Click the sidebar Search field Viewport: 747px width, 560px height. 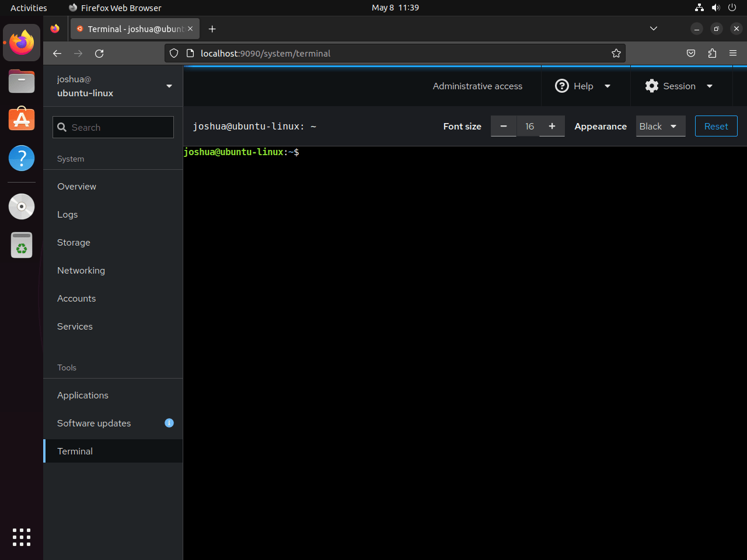click(113, 127)
